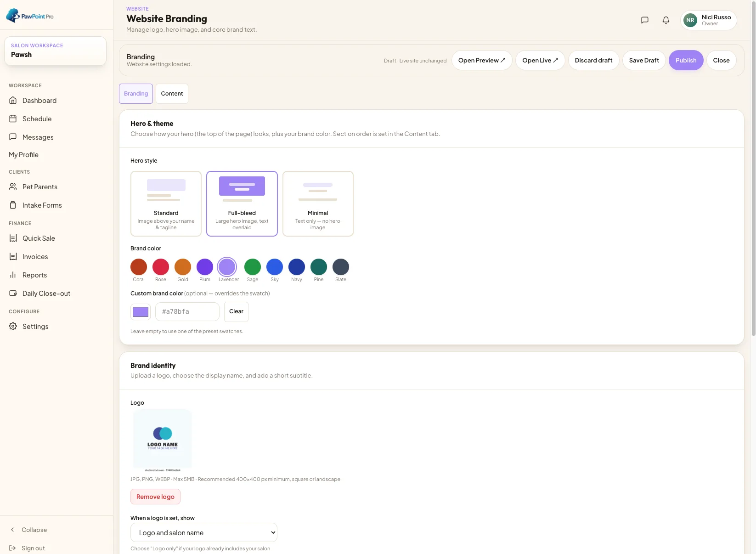Clear the custom brand color

point(236,311)
